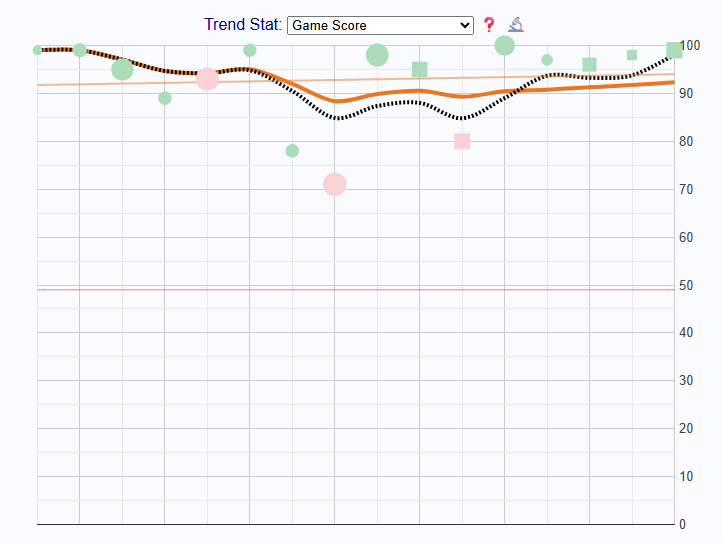
Task: Click the Trend Stat label text
Action: click(x=243, y=25)
